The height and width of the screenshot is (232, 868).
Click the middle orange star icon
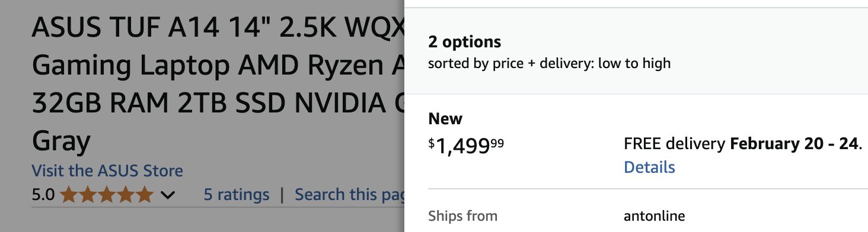coord(107,195)
